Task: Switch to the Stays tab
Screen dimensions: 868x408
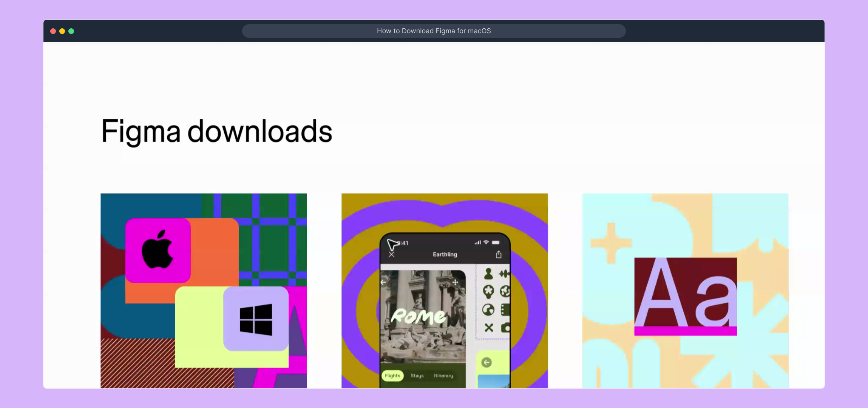Action: point(417,376)
